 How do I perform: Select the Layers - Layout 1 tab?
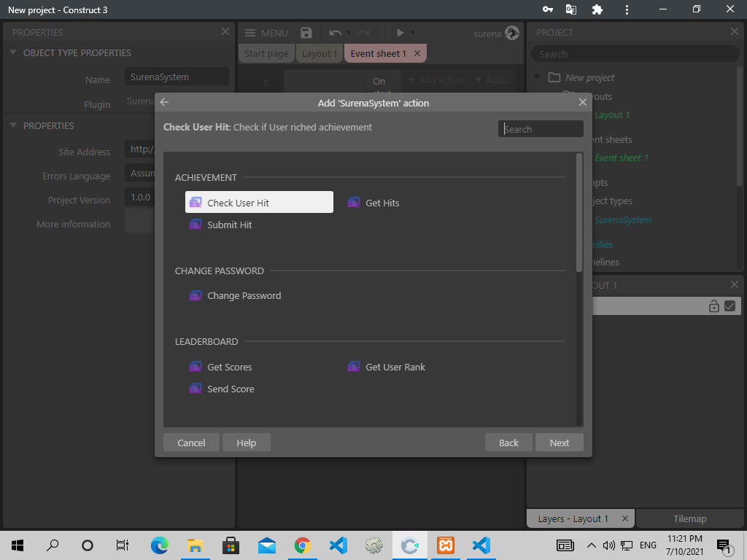[x=580, y=518]
